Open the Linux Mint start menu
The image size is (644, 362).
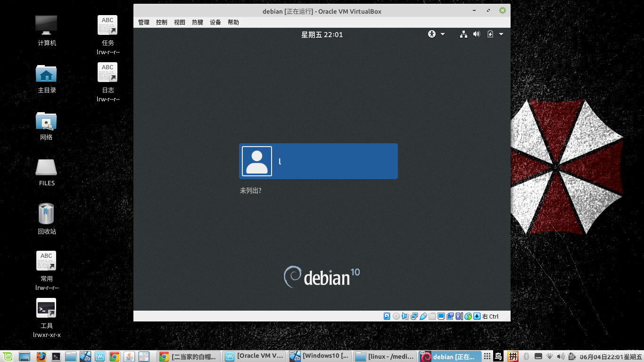[8, 357]
